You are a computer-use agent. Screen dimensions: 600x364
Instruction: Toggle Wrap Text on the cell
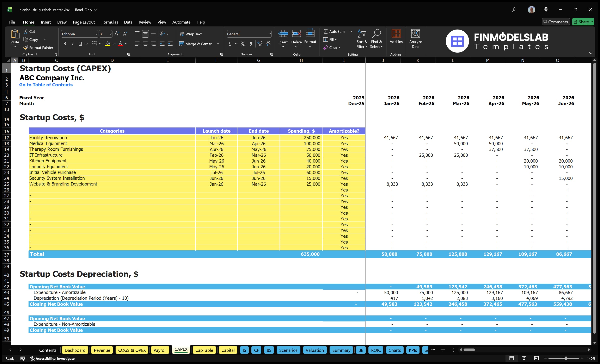click(191, 34)
